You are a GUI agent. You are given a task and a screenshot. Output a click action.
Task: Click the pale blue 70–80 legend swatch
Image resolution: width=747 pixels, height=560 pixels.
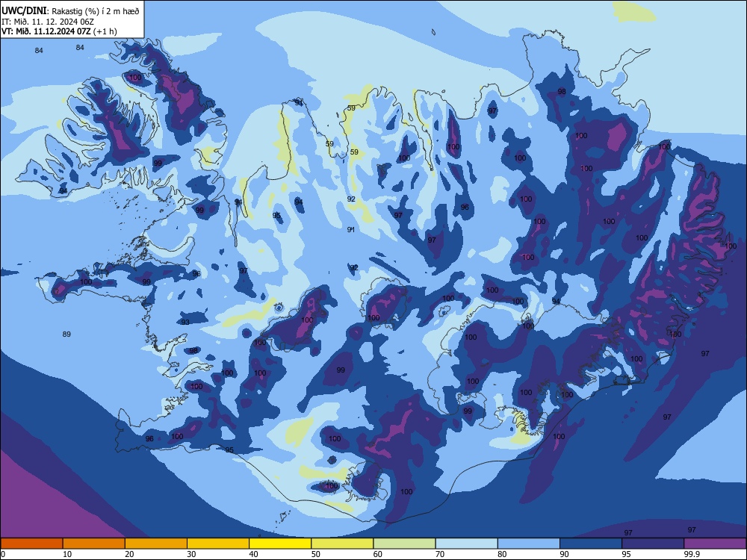466,544
